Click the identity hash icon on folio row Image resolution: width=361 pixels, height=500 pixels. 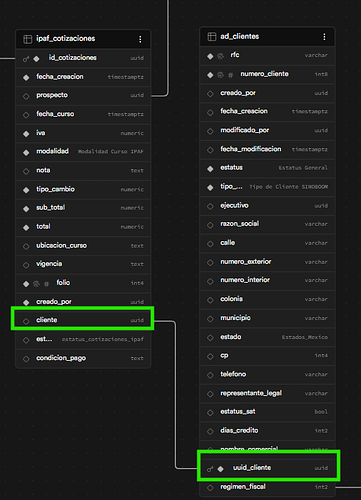(46, 284)
